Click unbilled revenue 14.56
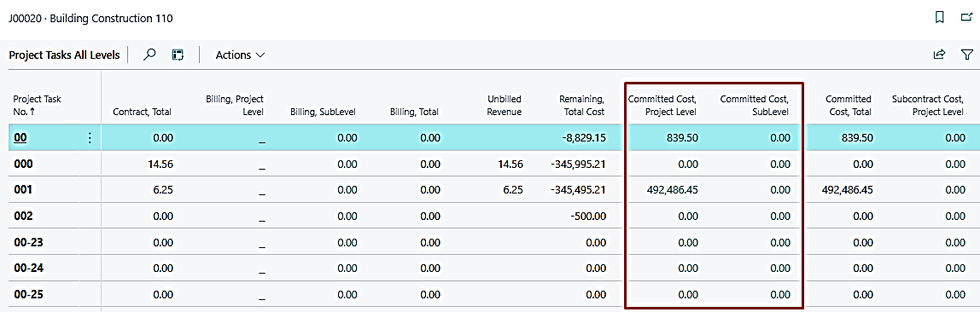 click(x=510, y=165)
